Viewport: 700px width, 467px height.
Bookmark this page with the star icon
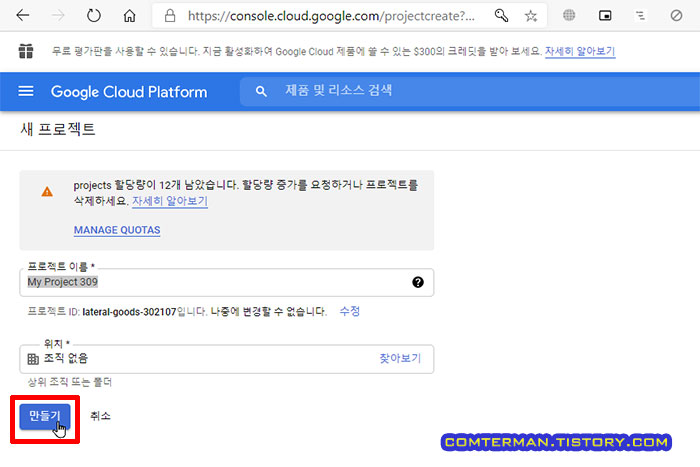pyautogui.click(x=530, y=16)
